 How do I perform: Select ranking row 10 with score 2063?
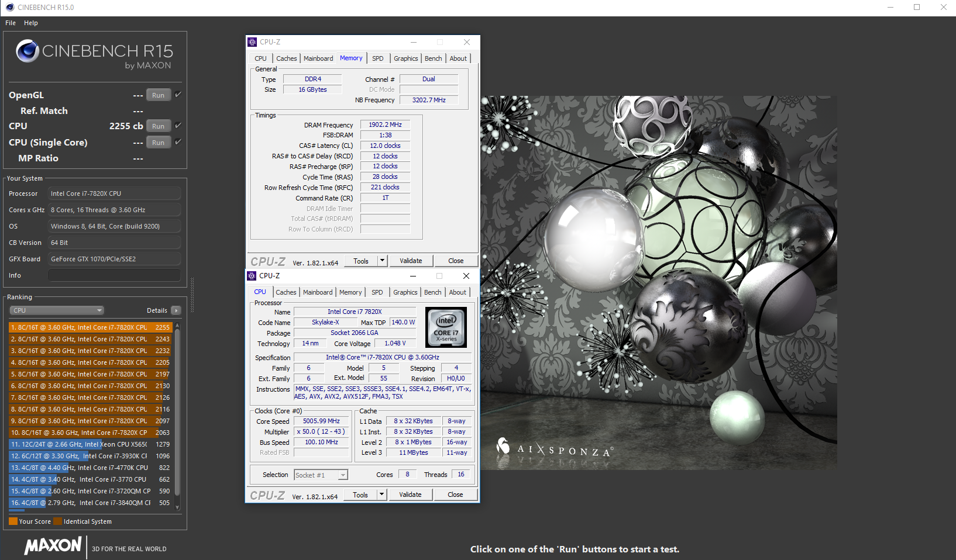pyautogui.click(x=90, y=433)
